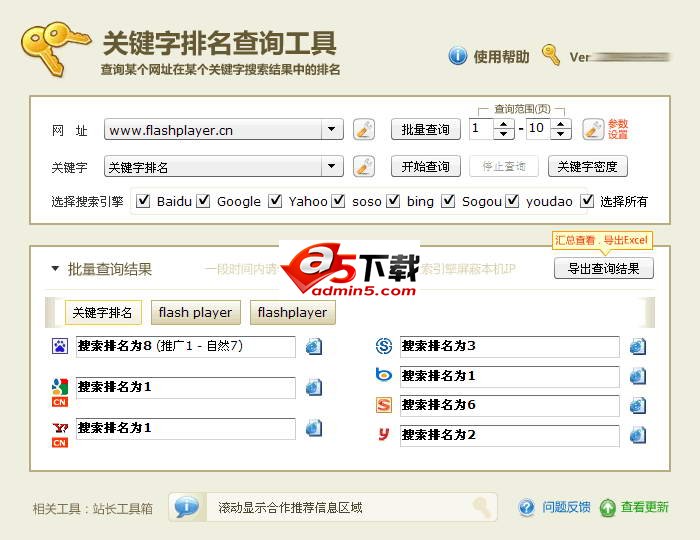Screen dimensions: 700x540
Task: Click the Yahoo CN logo icon
Action: pyautogui.click(x=60, y=434)
